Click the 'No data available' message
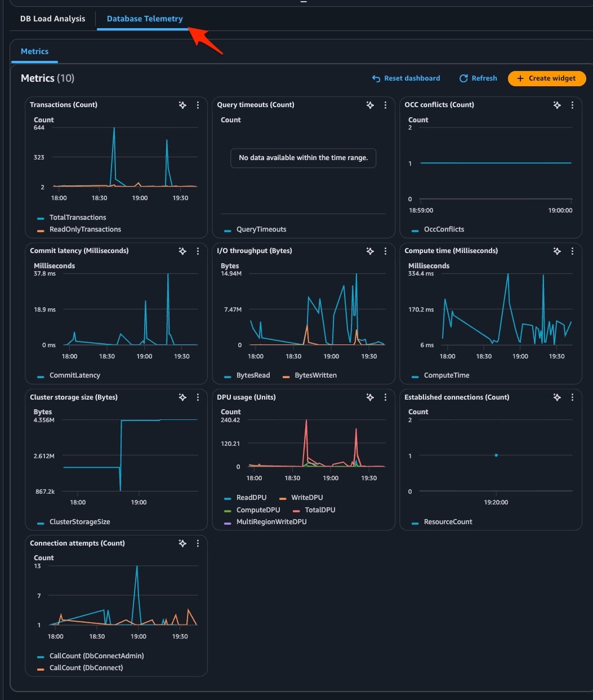Screen dimensions: 593x700 pos(304,158)
